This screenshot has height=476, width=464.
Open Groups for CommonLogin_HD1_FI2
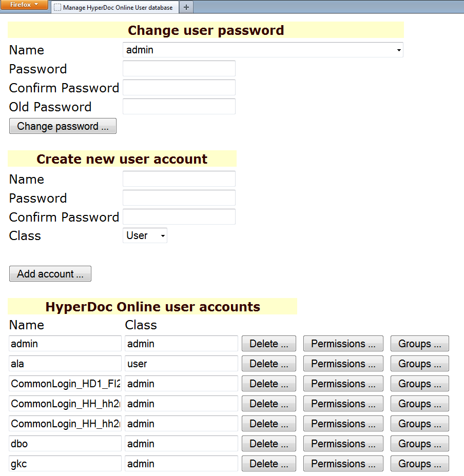420,384
